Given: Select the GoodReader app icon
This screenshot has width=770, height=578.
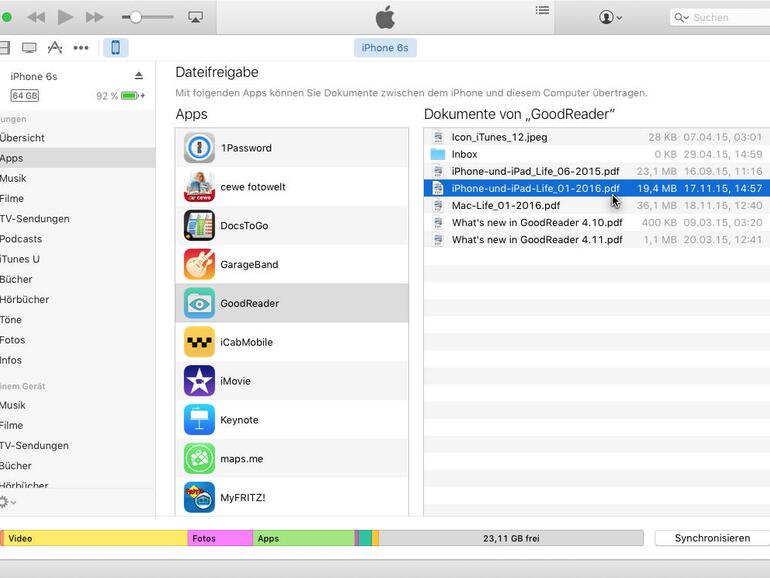Looking at the screenshot, I should (199, 303).
